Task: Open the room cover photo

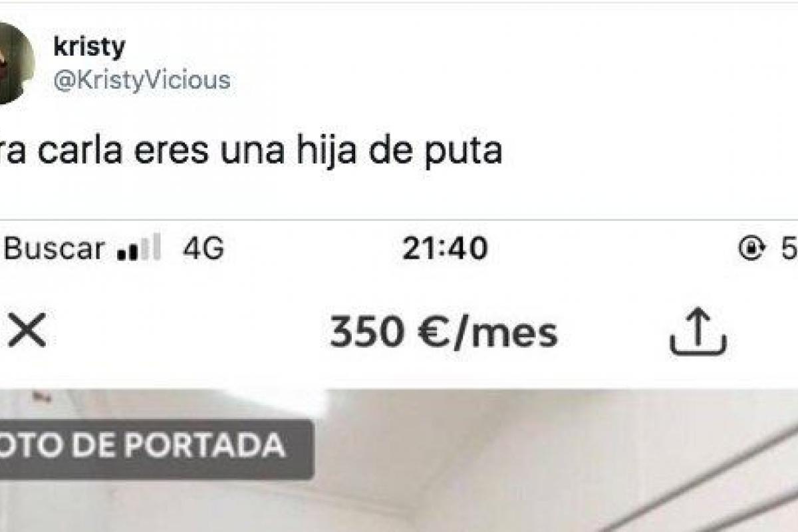Action: [x=399, y=460]
